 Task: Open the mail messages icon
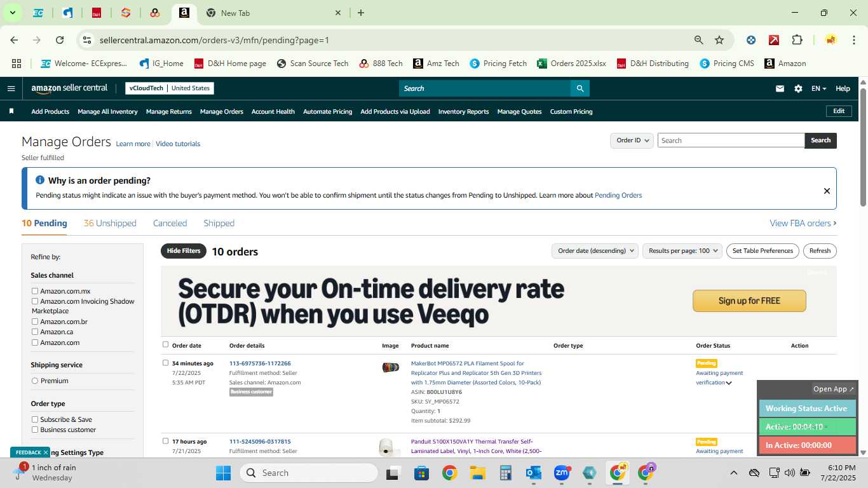780,88
